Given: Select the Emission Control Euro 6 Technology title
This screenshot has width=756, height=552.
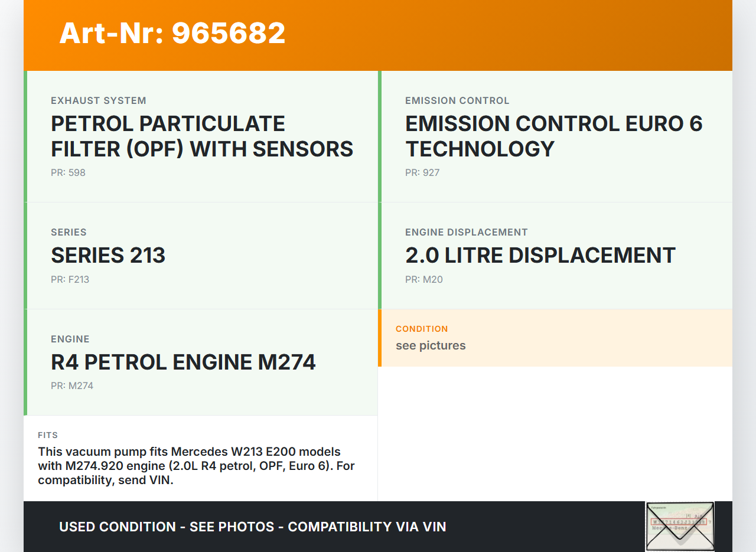Looking at the screenshot, I should coord(553,136).
